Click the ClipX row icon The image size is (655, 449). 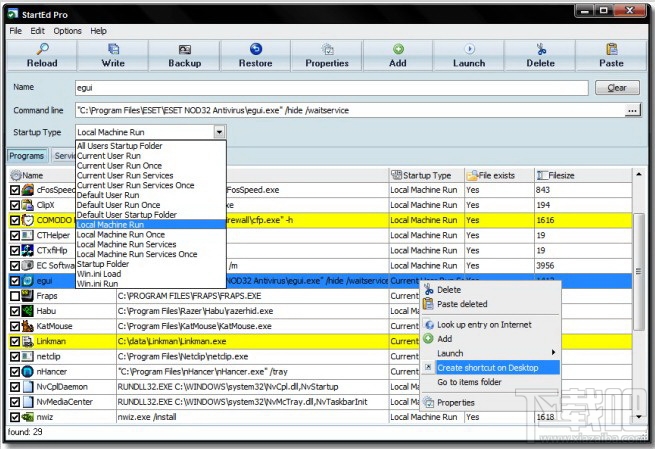(28, 205)
